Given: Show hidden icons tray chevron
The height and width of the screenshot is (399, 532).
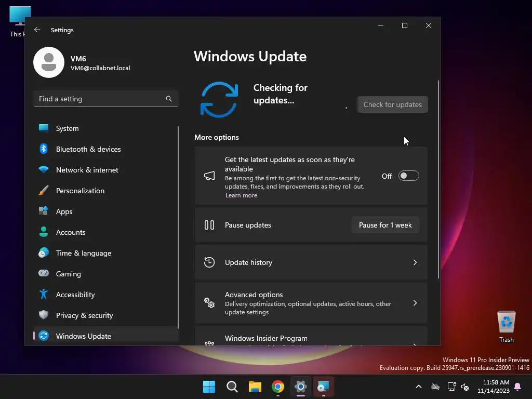Looking at the screenshot, I should [419, 387].
